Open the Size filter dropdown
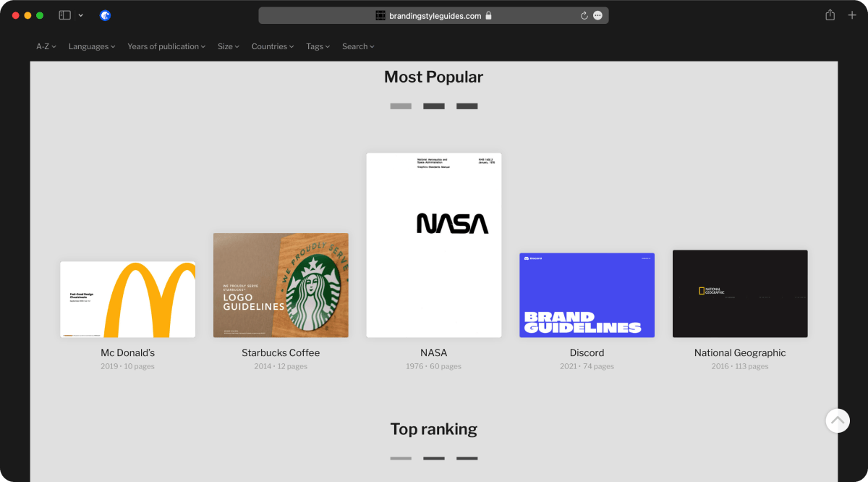 229,46
